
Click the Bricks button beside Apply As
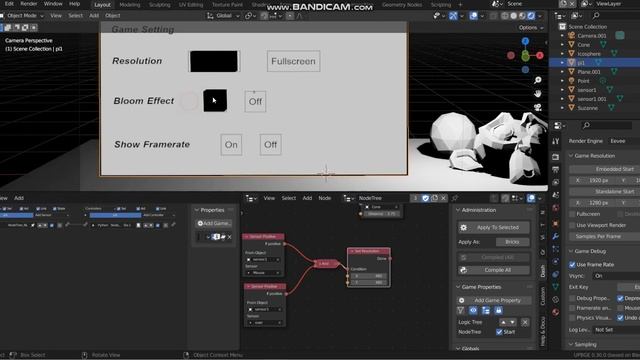tap(512, 242)
